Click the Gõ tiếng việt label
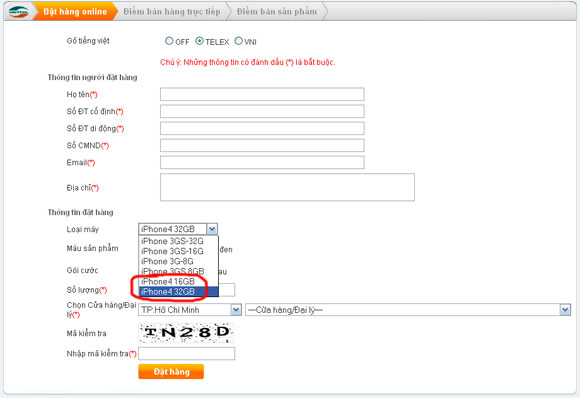 pyautogui.click(x=88, y=41)
